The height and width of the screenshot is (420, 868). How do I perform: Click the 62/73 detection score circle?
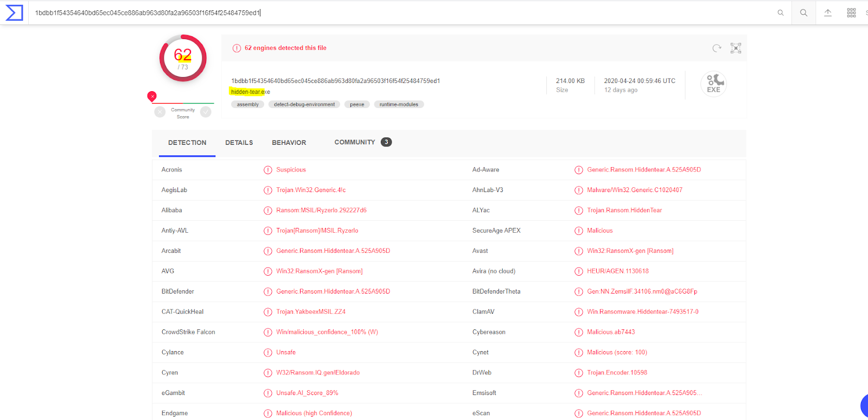coord(183,58)
